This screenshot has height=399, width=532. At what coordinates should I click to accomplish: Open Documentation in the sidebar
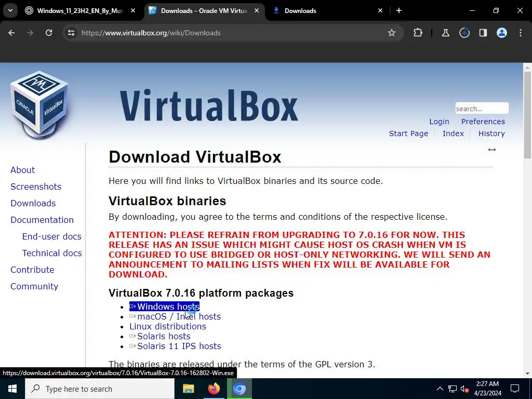pyautogui.click(x=42, y=220)
